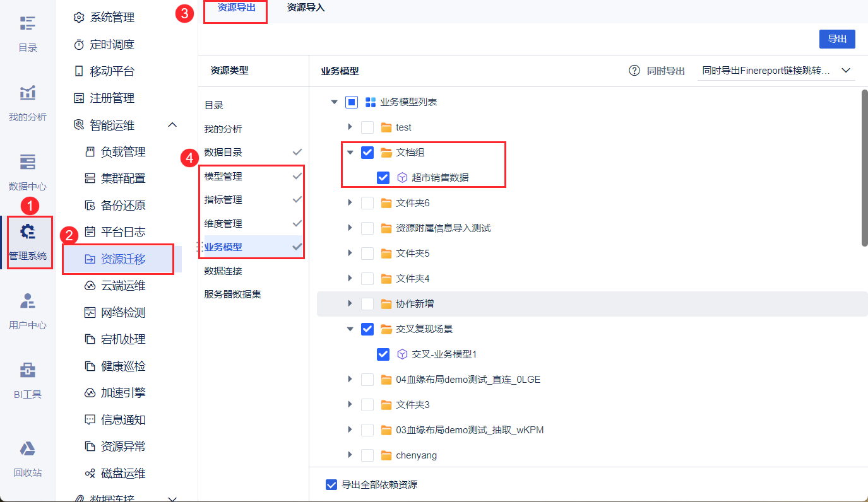Click the 系统管理 gear icon
The width and height of the screenshot is (868, 502).
point(79,18)
